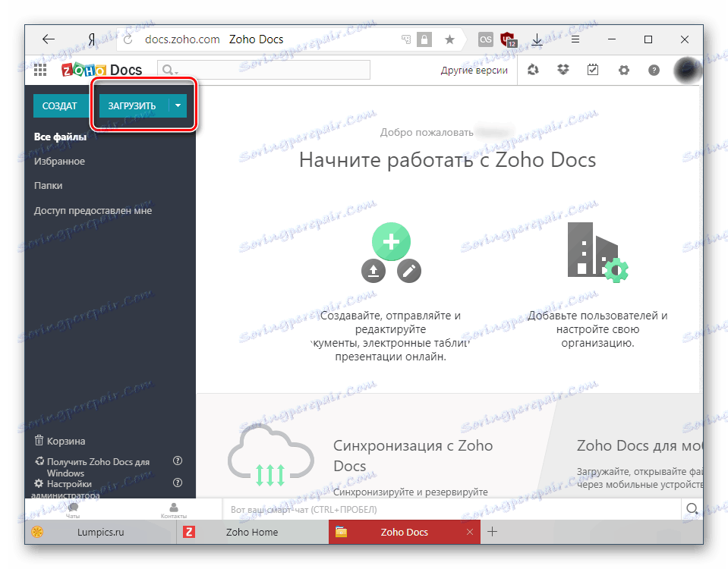Open the Dropbox integration icon
Screen dimensions: 728x569
click(x=563, y=70)
